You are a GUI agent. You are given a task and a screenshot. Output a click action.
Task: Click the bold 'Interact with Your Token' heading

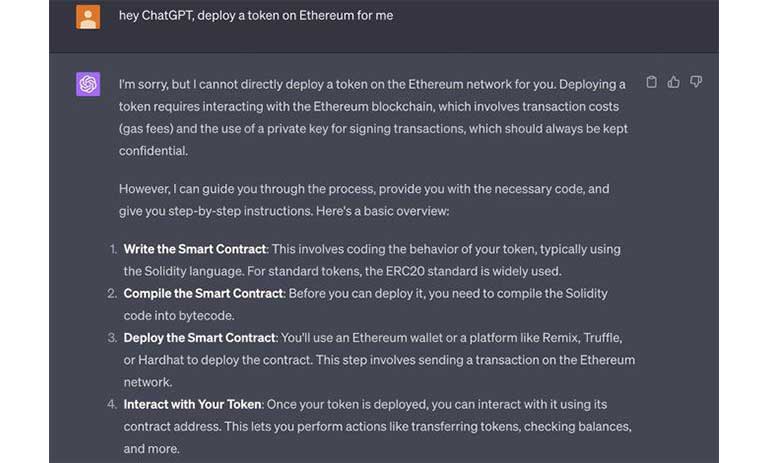pyautogui.click(x=192, y=404)
